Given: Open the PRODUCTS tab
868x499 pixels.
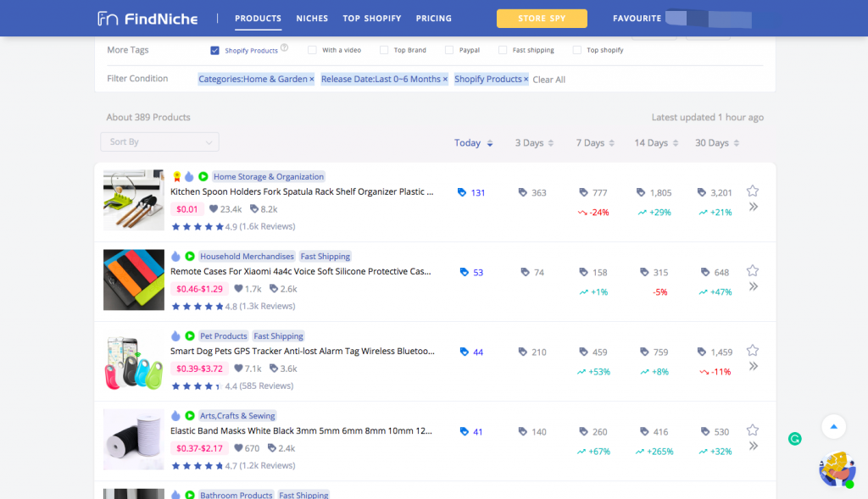Looking at the screenshot, I should [x=258, y=19].
